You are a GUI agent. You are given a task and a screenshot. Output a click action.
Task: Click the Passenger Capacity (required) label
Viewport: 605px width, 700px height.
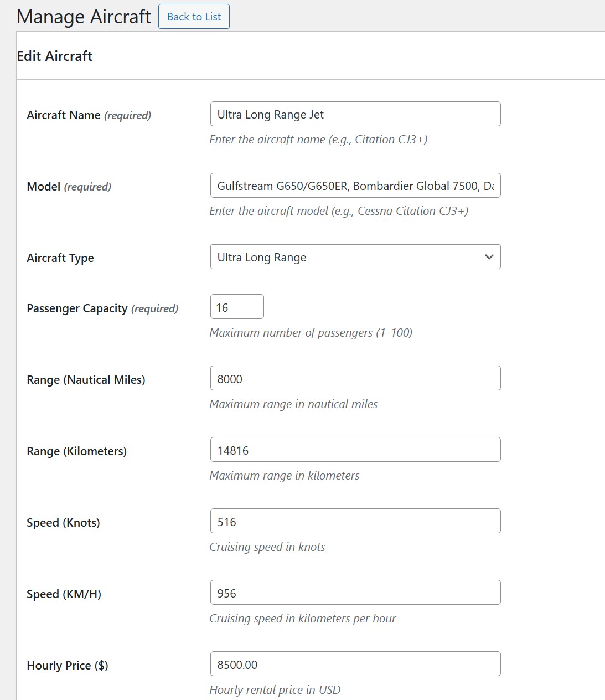[x=102, y=308]
